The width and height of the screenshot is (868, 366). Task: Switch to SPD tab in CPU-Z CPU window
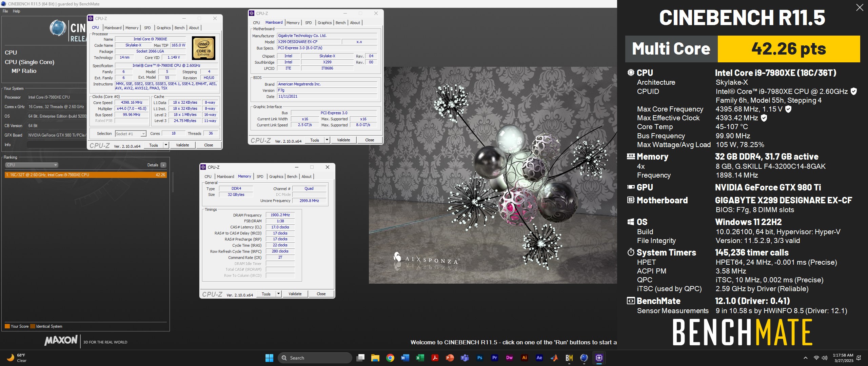(x=147, y=28)
